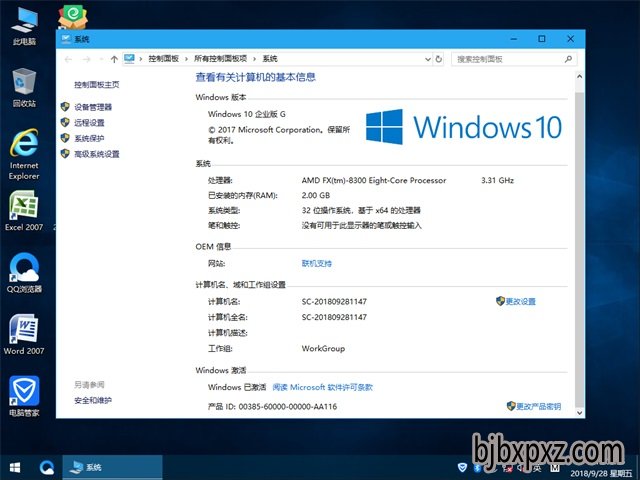Open Excel 2007 desktop shortcut
The image size is (640, 480).
coord(24,211)
